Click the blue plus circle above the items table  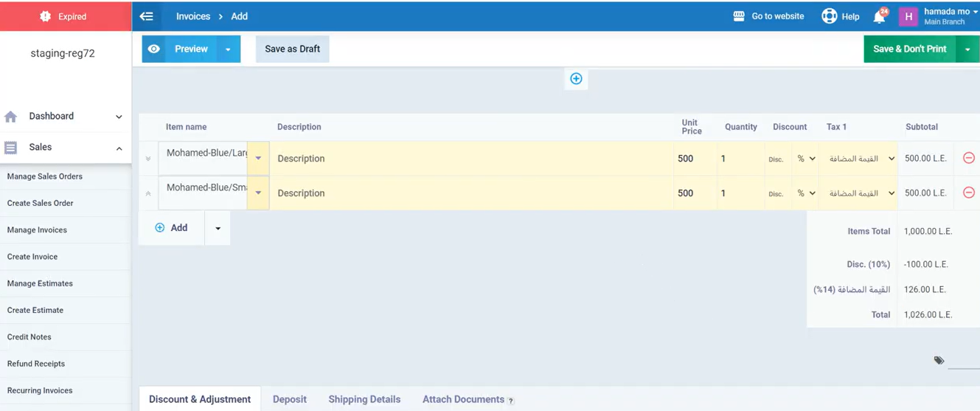point(576,79)
